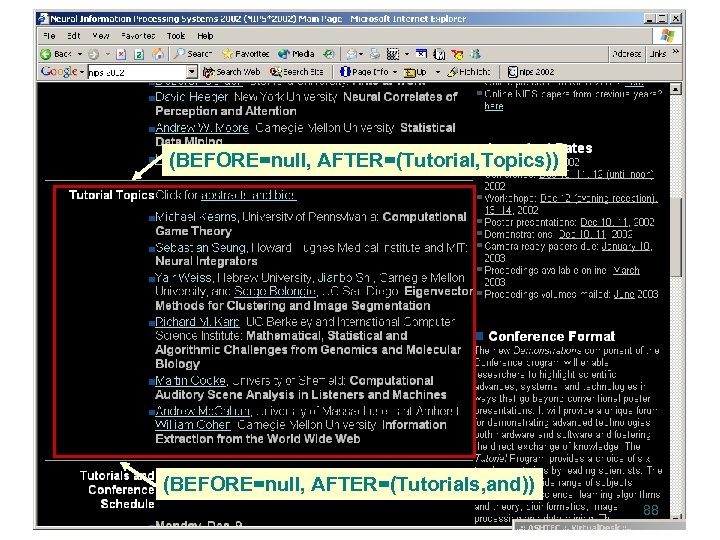Click the Internet Explorer icon in the title bar
The image size is (720, 540).
click(x=43, y=19)
